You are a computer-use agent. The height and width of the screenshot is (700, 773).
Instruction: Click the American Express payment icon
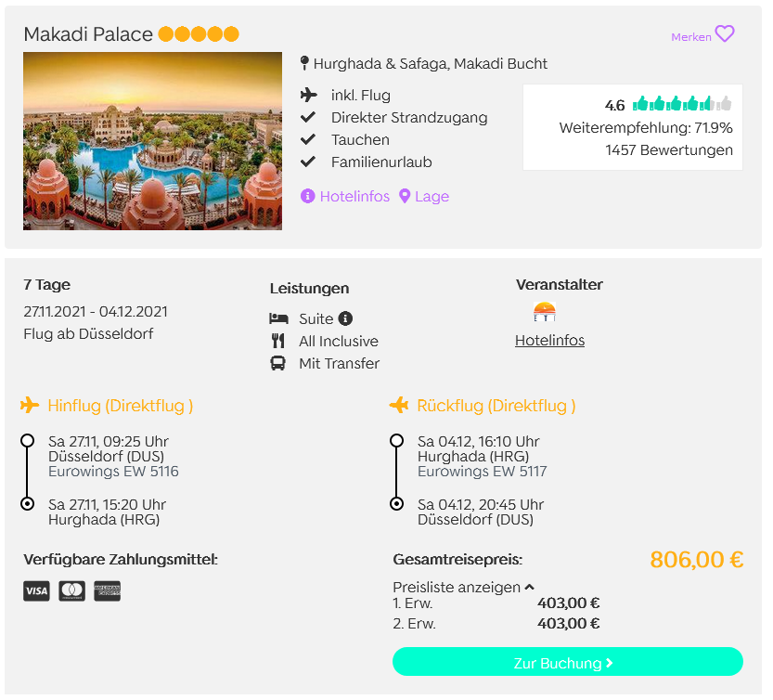[107, 591]
